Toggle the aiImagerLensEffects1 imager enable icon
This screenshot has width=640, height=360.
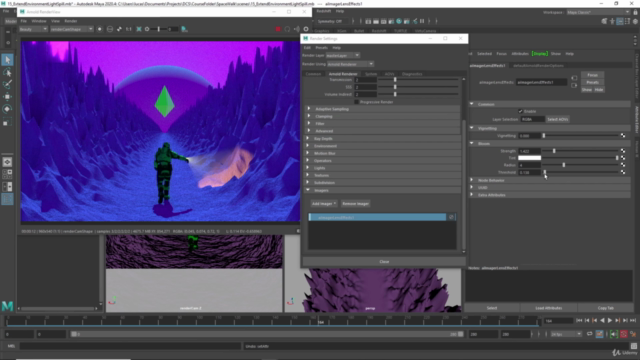[x=451, y=217]
